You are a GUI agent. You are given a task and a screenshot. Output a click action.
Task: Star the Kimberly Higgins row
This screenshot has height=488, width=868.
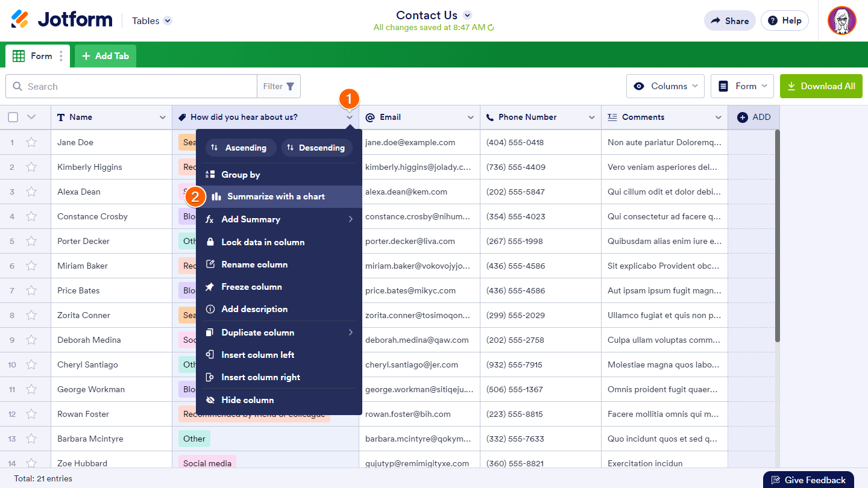click(x=31, y=167)
